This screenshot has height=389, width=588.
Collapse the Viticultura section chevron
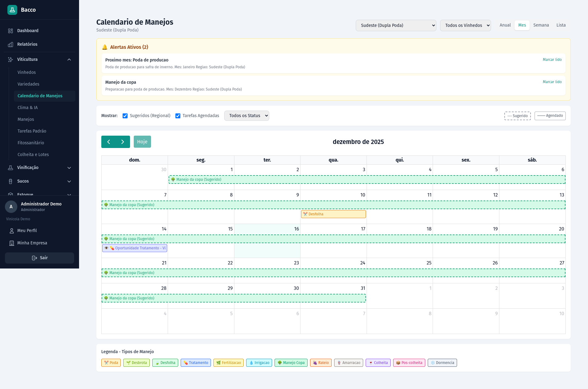tap(69, 59)
